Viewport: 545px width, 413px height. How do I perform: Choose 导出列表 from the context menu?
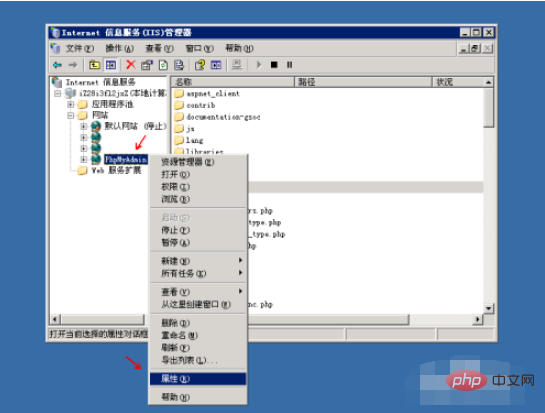click(198, 360)
